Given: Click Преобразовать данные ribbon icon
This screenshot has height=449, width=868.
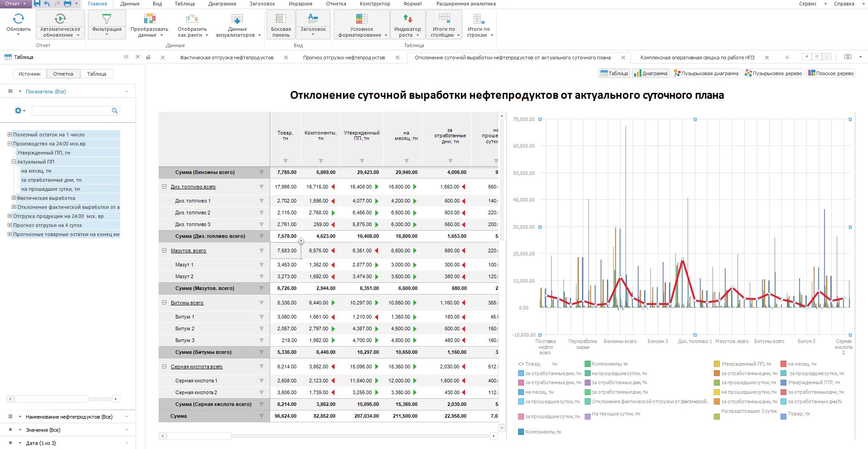Looking at the screenshot, I should [150, 19].
